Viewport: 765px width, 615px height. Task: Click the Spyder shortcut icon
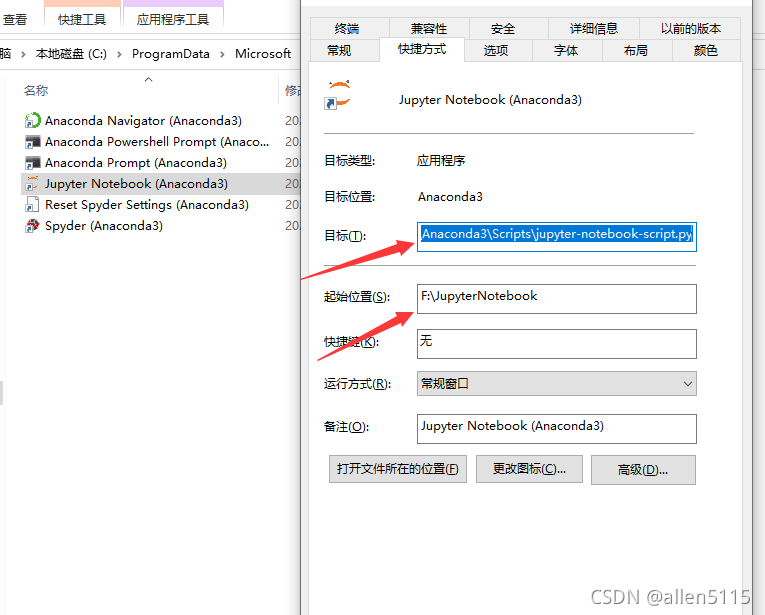32,226
